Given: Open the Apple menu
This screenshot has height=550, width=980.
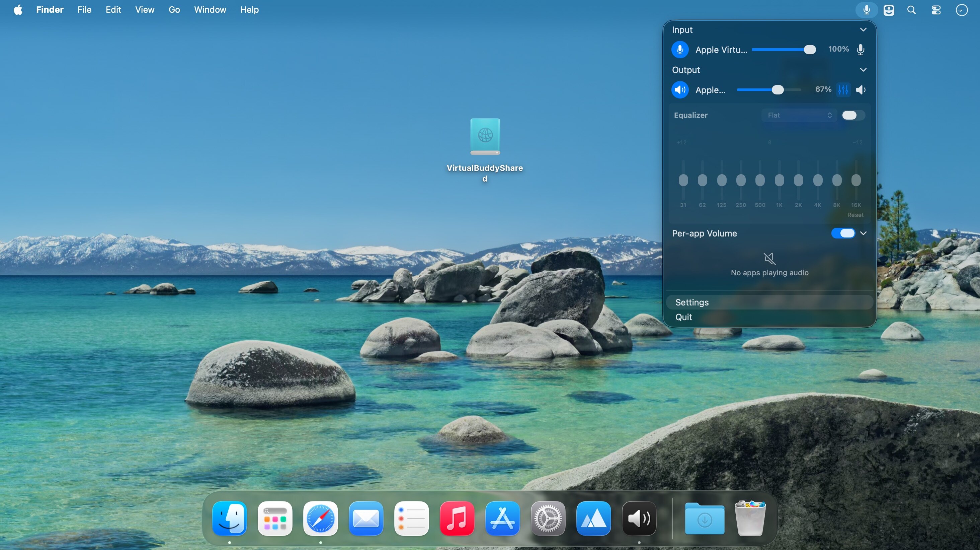Looking at the screenshot, I should [18, 9].
